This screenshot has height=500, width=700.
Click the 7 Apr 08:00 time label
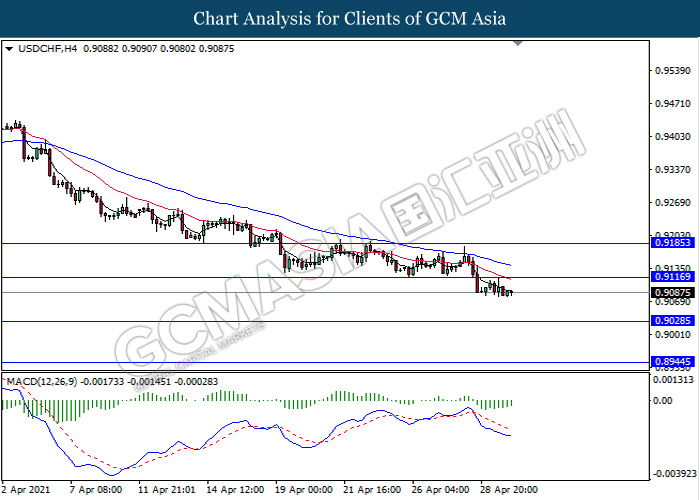point(96,490)
